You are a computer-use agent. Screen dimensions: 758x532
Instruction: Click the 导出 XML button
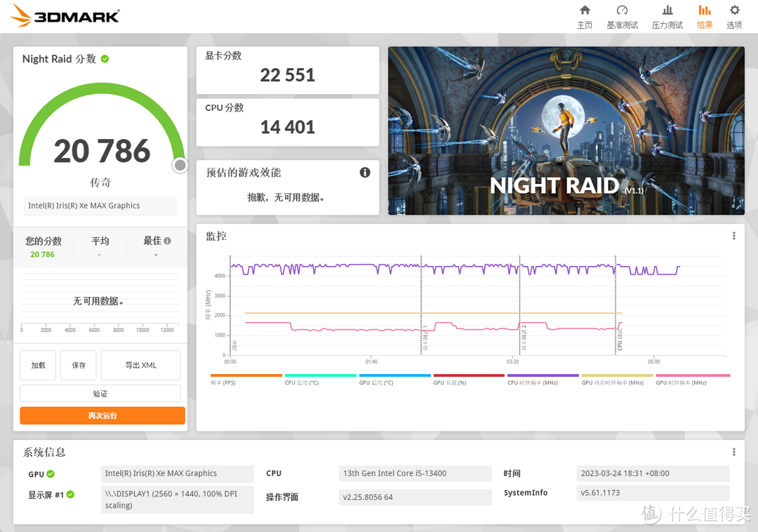coord(140,365)
